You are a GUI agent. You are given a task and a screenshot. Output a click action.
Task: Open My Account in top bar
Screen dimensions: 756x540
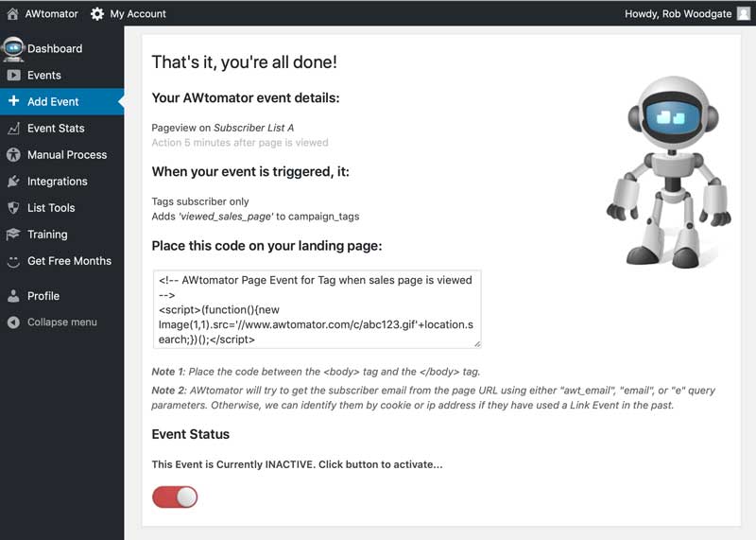pyautogui.click(x=137, y=14)
